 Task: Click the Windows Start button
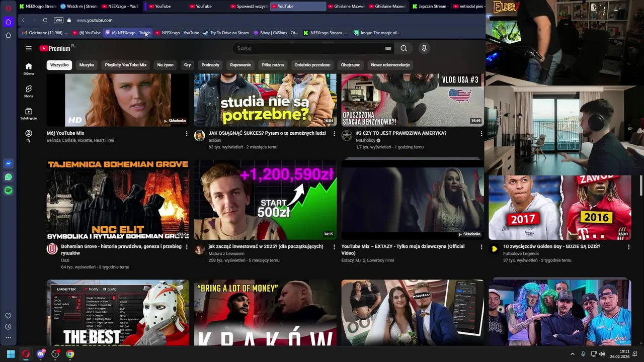point(11,354)
